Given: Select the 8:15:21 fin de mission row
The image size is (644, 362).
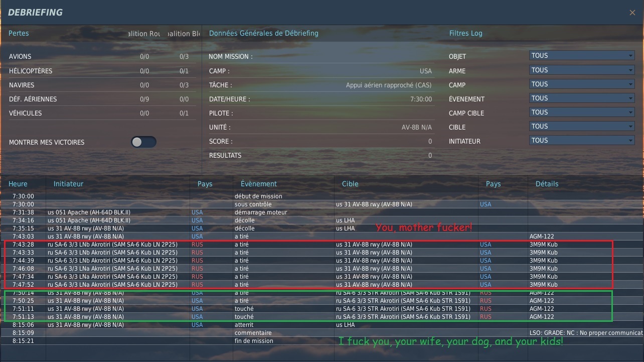Looking at the screenshot, I should tap(254, 341).
